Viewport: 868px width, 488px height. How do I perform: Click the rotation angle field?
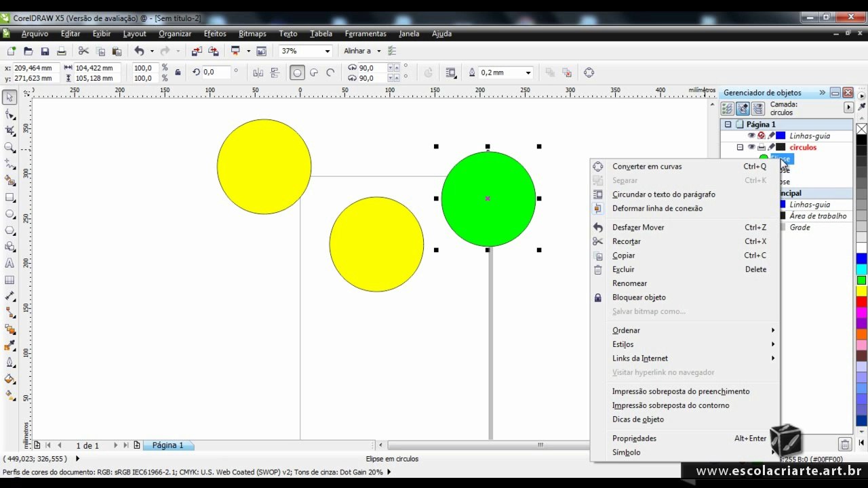[x=217, y=72]
